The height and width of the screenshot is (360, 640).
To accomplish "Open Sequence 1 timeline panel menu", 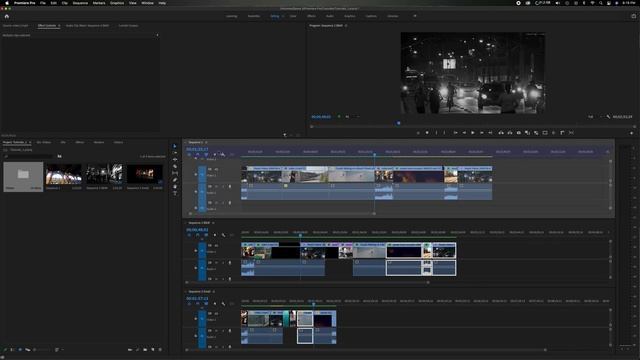I will [206, 142].
